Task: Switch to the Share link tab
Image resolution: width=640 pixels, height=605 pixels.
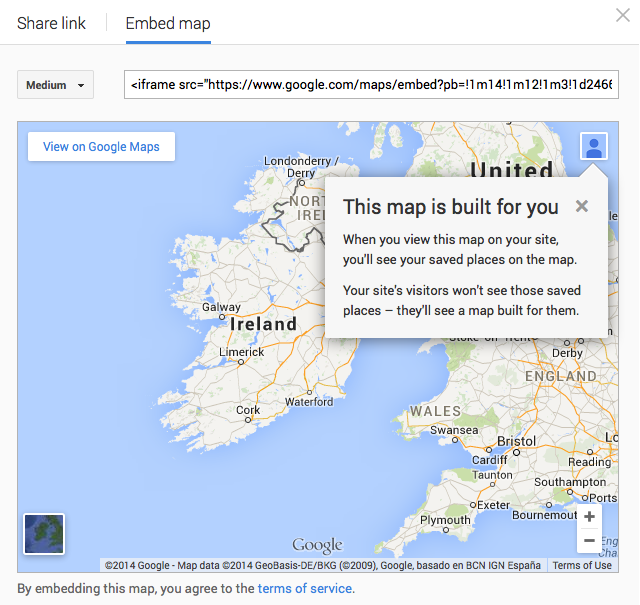Action: [51, 23]
